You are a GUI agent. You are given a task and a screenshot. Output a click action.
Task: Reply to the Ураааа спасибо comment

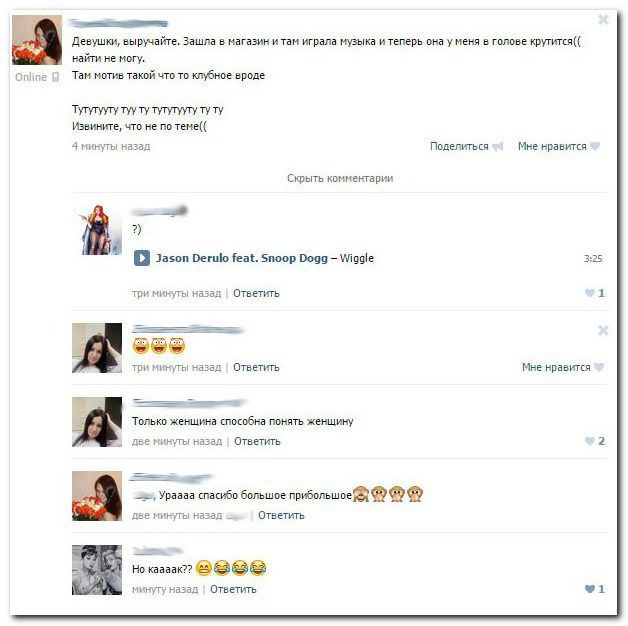click(x=281, y=515)
